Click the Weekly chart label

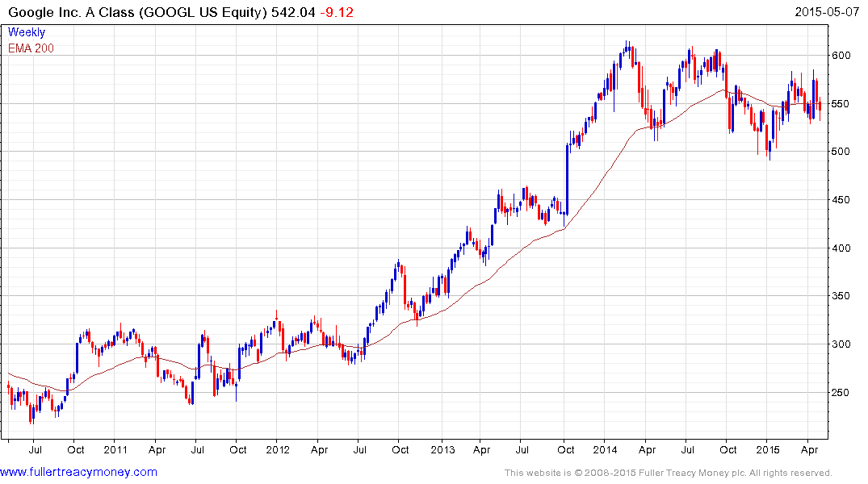pos(27,32)
